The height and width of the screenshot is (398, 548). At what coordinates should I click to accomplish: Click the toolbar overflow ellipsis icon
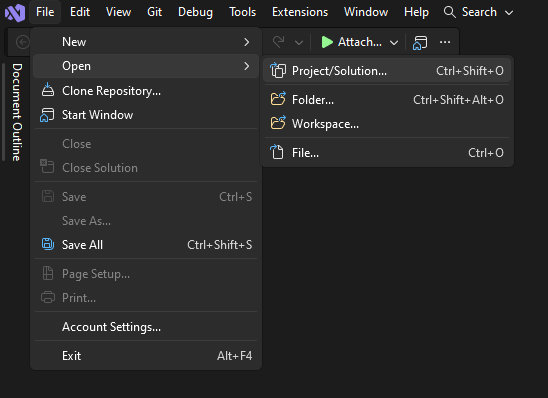click(445, 42)
